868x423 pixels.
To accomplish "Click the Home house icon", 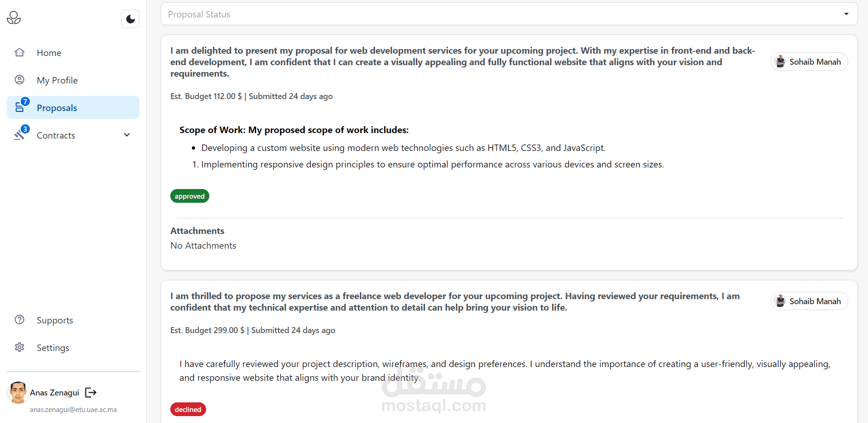I will 19,52.
